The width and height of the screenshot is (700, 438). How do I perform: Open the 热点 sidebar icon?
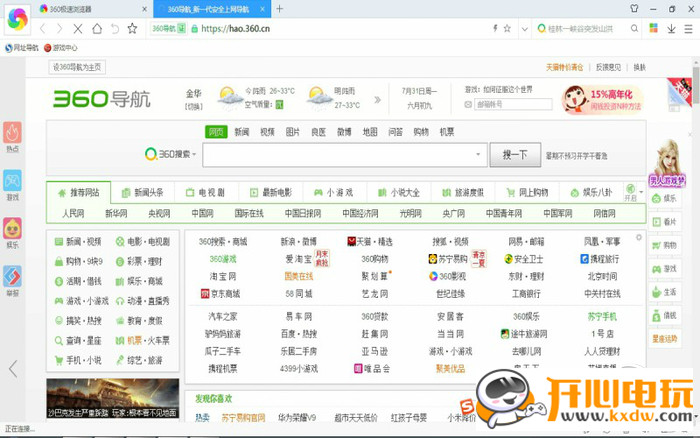click(12, 137)
